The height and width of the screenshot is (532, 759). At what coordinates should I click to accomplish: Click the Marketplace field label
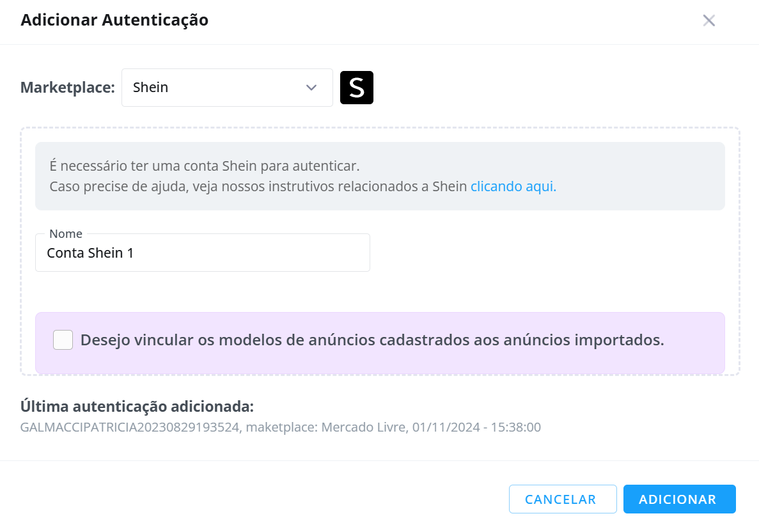[68, 88]
